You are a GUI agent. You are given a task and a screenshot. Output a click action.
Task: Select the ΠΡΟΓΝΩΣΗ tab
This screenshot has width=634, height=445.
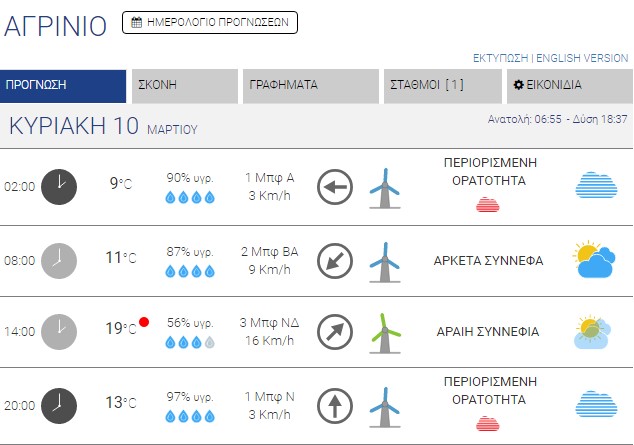click(63, 86)
